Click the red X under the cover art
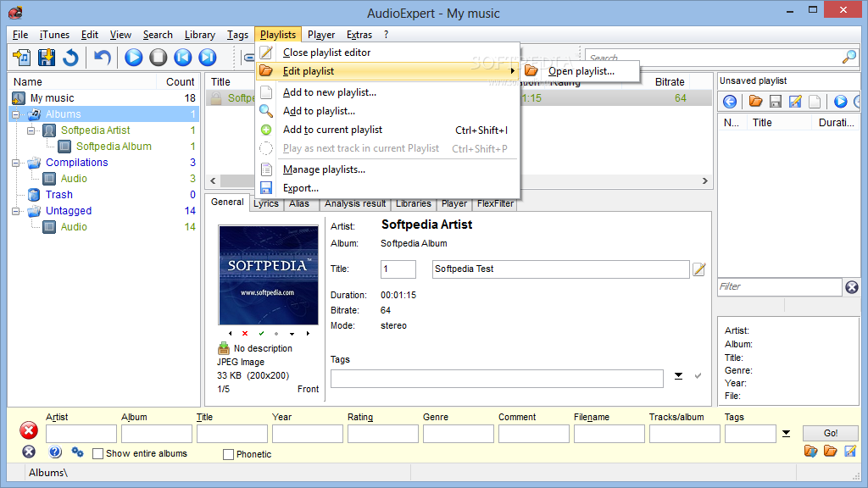 point(245,334)
